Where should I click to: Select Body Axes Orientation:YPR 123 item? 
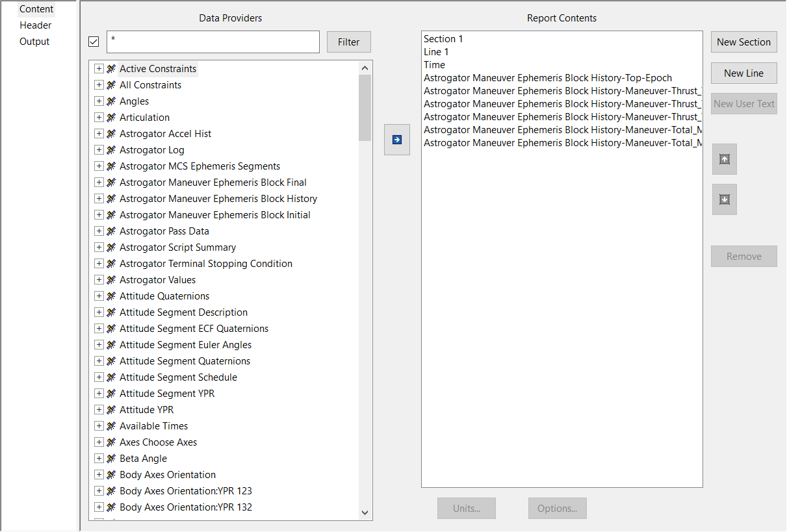click(x=186, y=490)
